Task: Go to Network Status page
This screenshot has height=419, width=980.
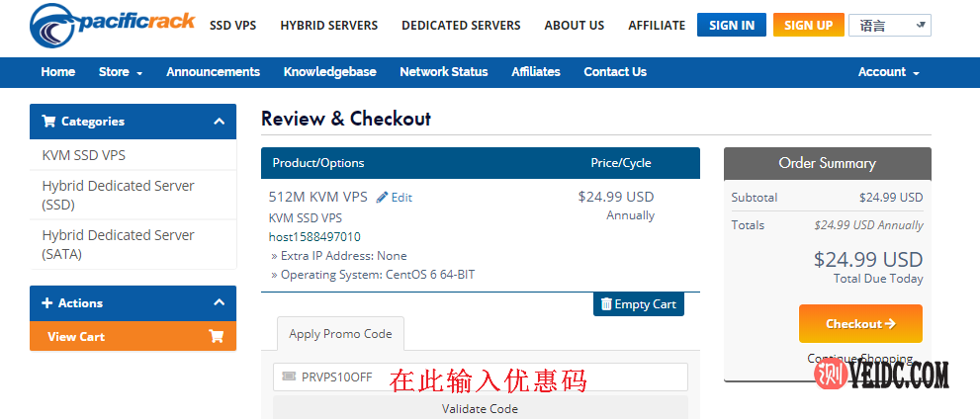Action: (x=443, y=72)
